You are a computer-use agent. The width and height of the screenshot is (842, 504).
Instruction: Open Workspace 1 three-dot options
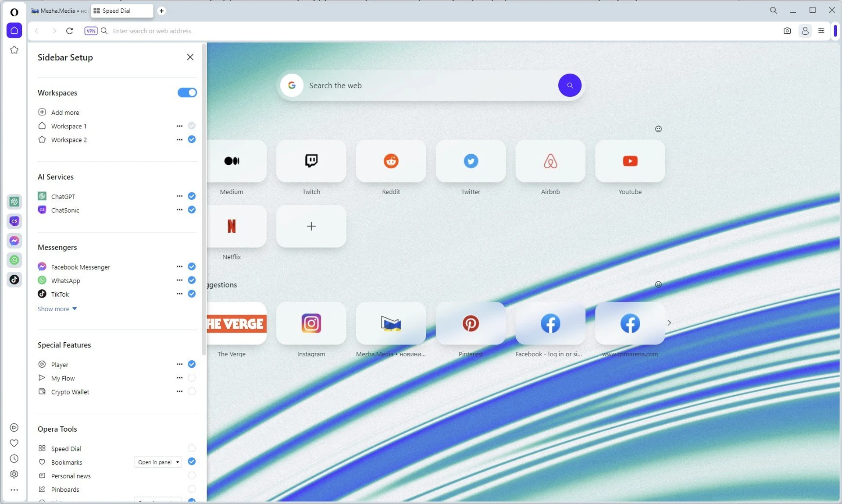click(x=179, y=126)
